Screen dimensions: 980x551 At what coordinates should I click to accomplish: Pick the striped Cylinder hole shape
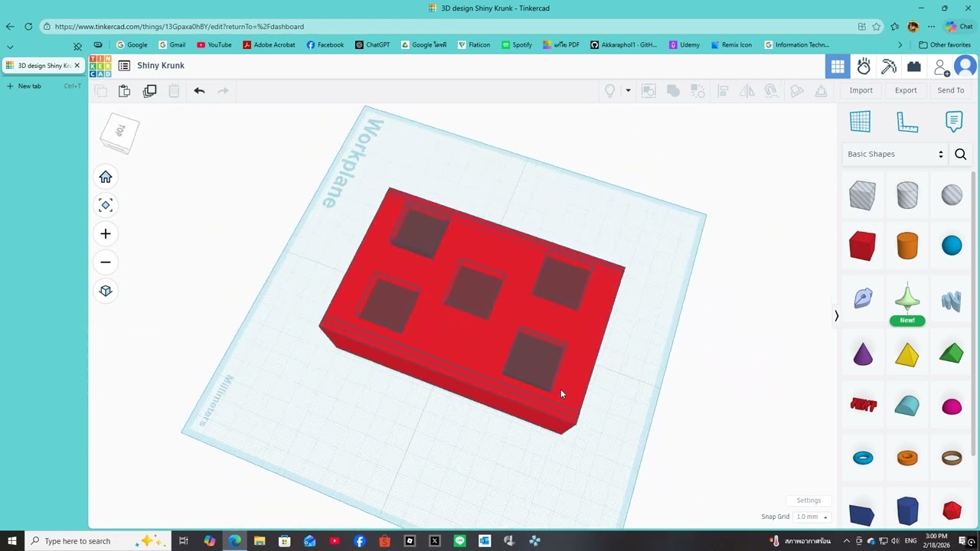[907, 195]
